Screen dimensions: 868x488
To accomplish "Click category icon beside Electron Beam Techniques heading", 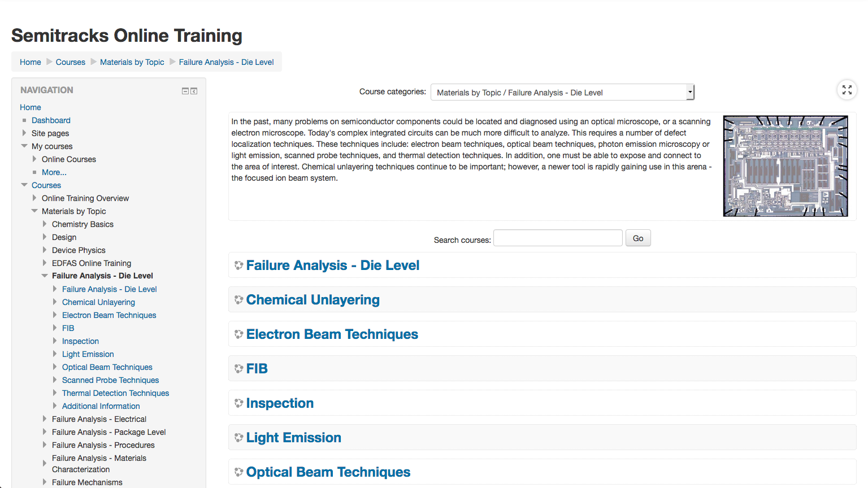I will coord(238,334).
